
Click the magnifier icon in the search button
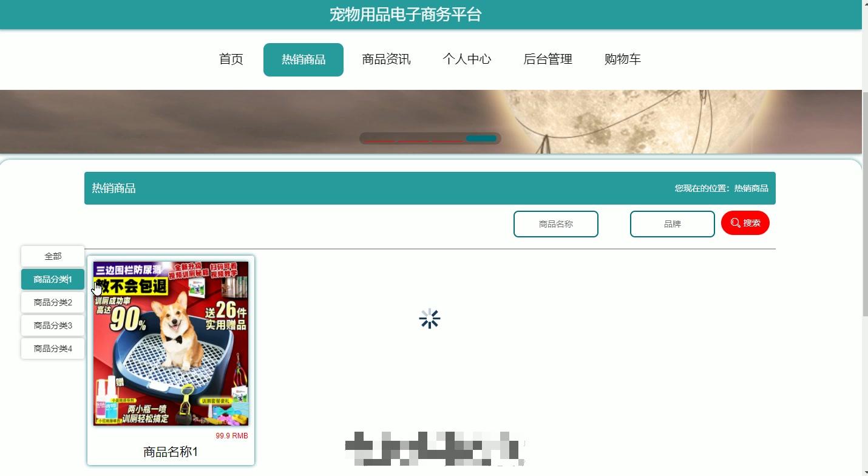(x=736, y=223)
